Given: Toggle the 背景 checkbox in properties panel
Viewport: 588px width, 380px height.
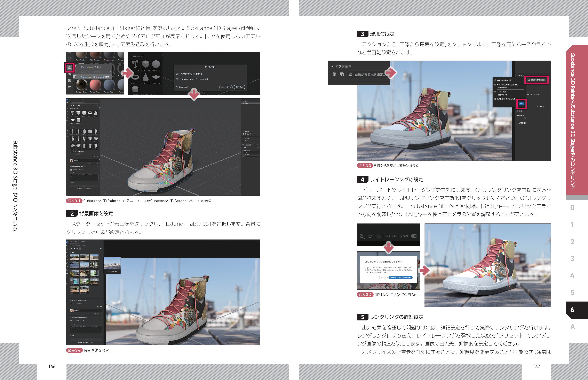Looking at the screenshot, I should pos(517,111).
